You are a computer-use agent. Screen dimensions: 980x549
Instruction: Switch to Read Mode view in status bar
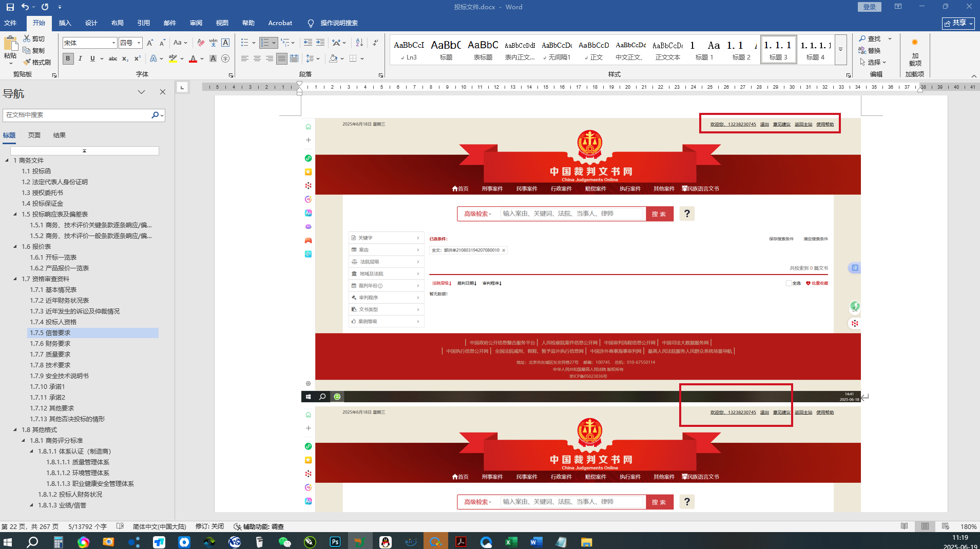[x=905, y=526]
